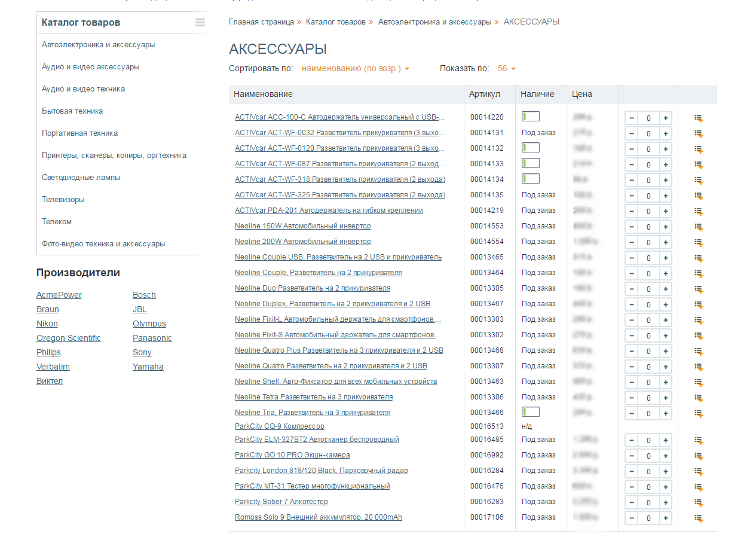Viewport: 756px width, 537px height.
Task: Choose 'Светодиодные лампы' category
Action: click(x=81, y=178)
